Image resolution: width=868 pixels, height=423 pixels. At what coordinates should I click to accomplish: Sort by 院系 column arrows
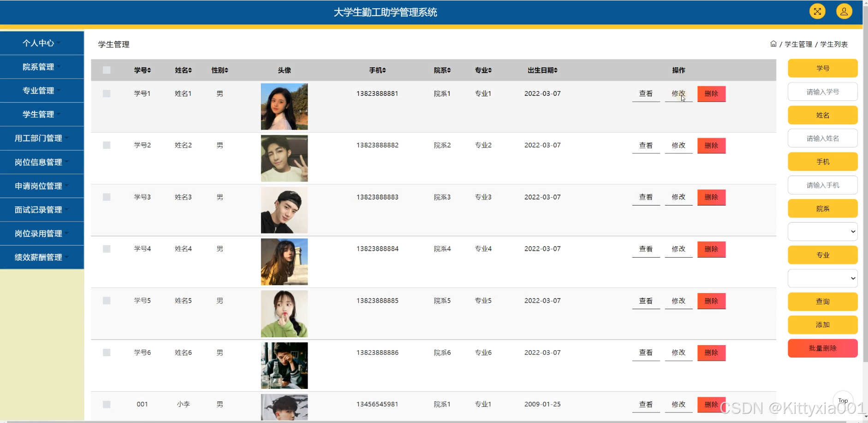[449, 70]
